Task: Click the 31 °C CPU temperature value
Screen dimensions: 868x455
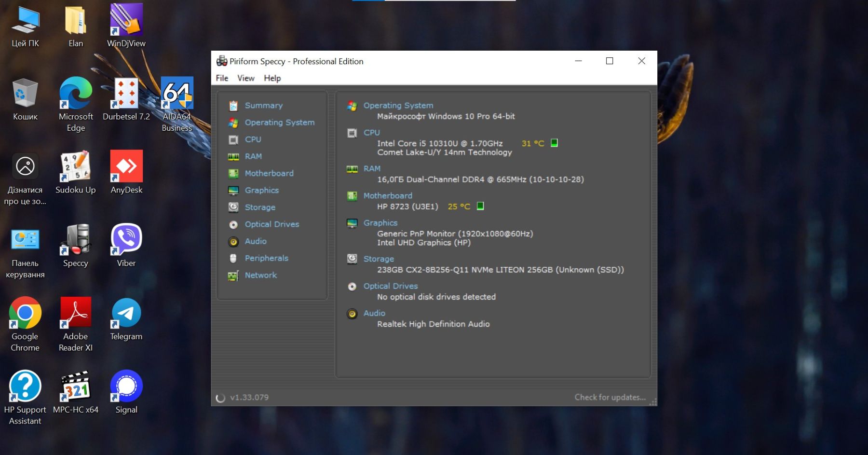Action: [533, 143]
